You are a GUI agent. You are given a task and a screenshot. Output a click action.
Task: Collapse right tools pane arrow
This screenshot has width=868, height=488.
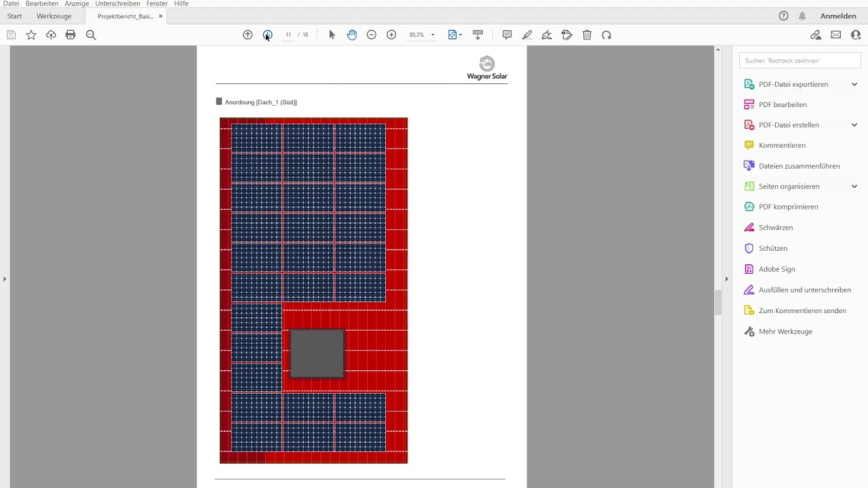pos(726,279)
